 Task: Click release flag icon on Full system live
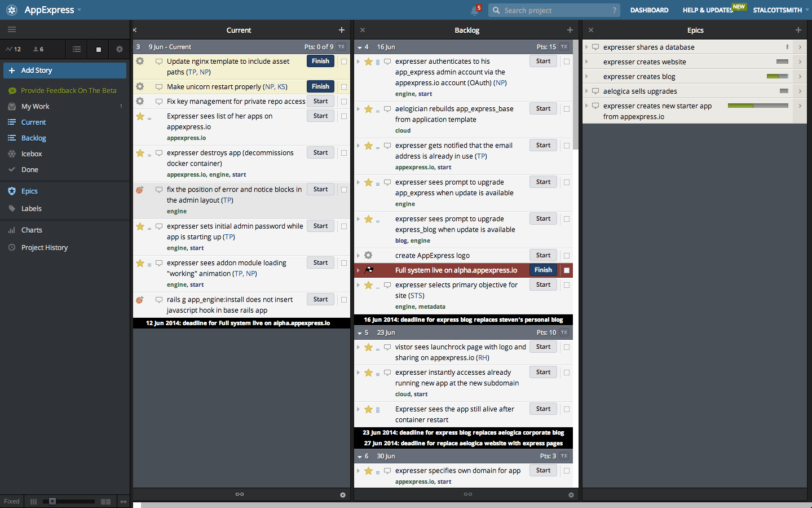(x=369, y=270)
